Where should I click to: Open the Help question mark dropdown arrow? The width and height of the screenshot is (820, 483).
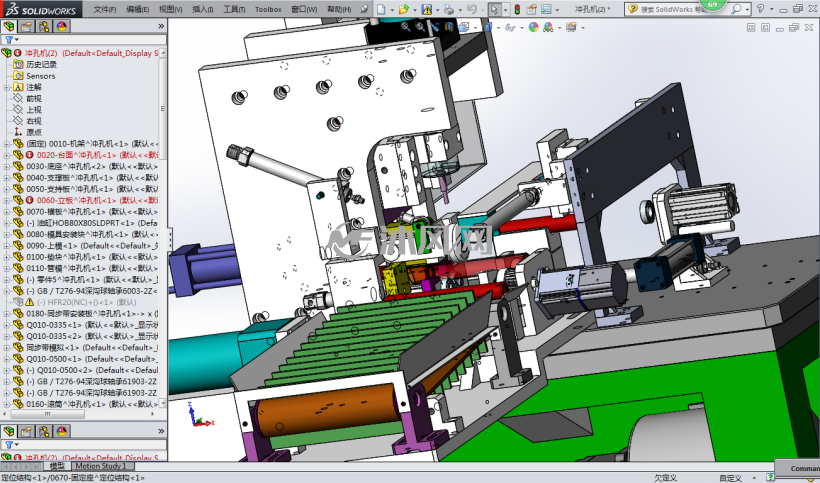pyautogui.click(x=771, y=9)
